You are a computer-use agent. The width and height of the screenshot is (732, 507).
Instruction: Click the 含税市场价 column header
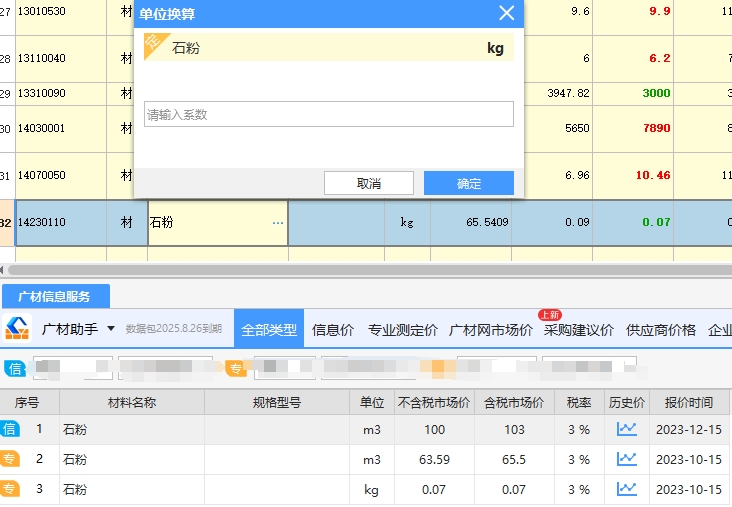pyautogui.click(x=514, y=402)
